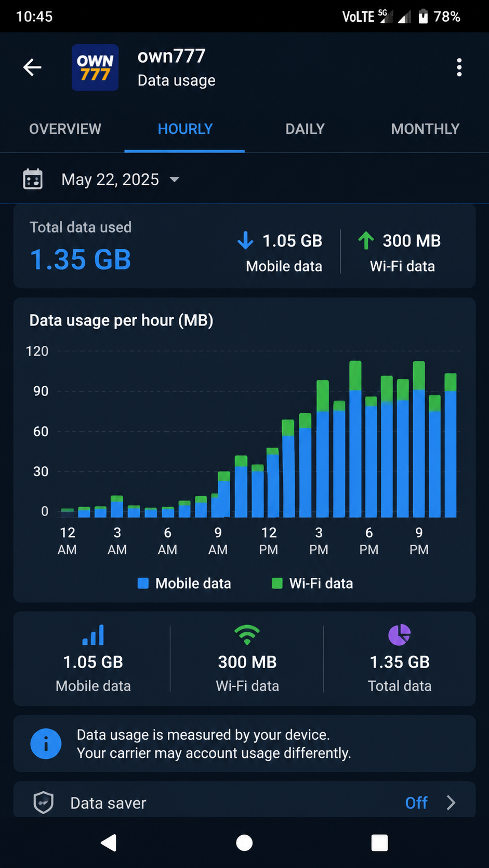Tap the Android home navigation button

244,843
